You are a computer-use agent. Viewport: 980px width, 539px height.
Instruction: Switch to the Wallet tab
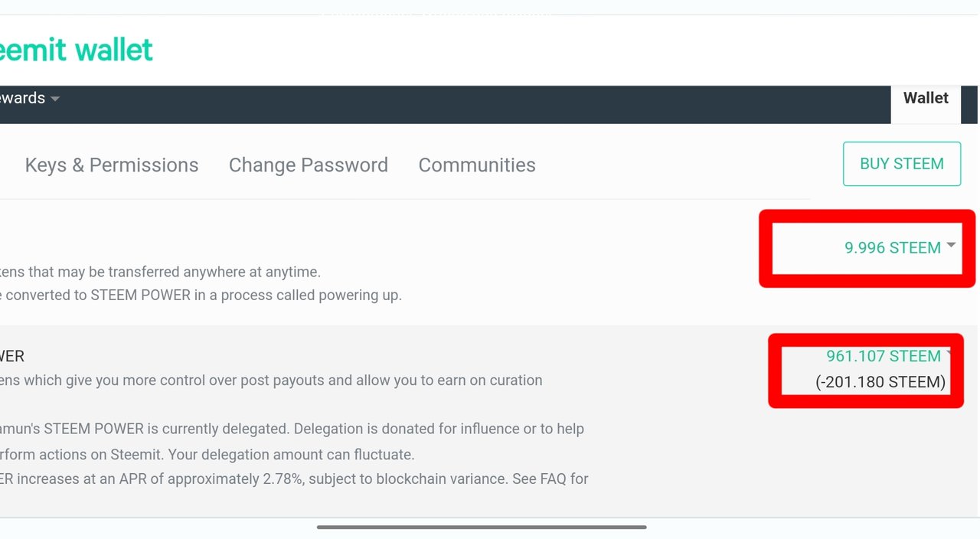tap(925, 98)
